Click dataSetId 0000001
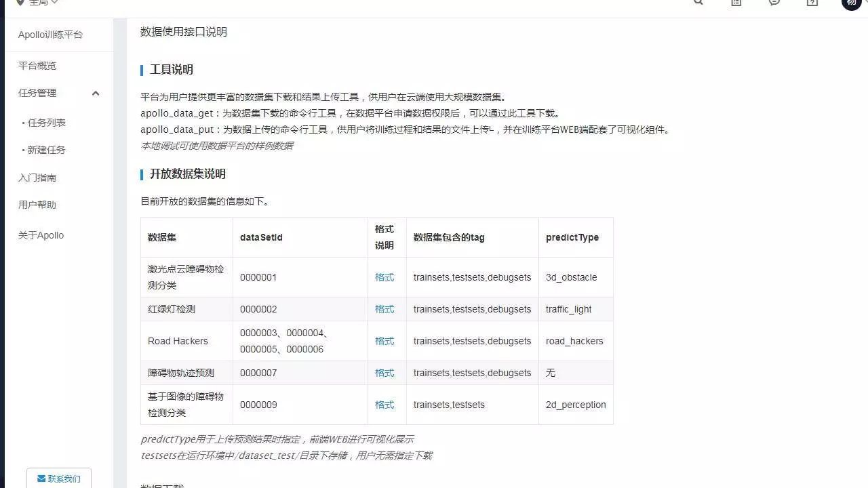Screen dimensions: 868x488 (x=258, y=277)
